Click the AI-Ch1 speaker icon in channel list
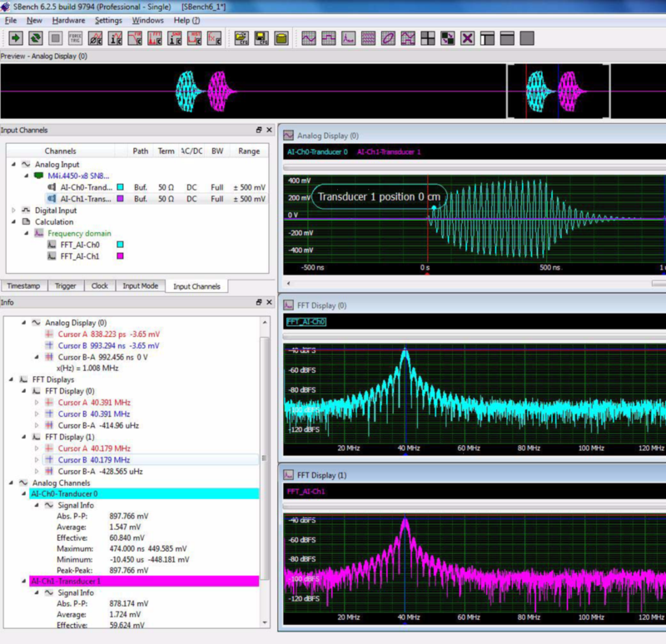666x644 pixels. pyautogui.click(x=51, y=199)
